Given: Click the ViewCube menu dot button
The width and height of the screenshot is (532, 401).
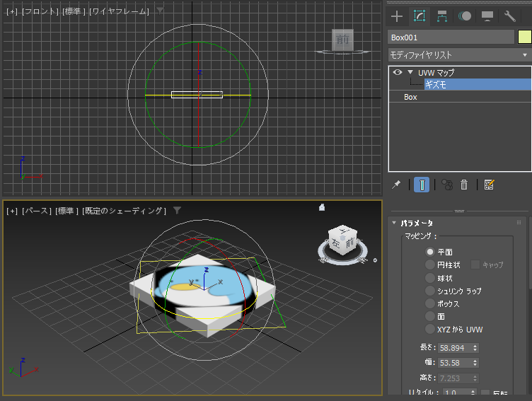Looking at the screenshot, I should [375, 260].
